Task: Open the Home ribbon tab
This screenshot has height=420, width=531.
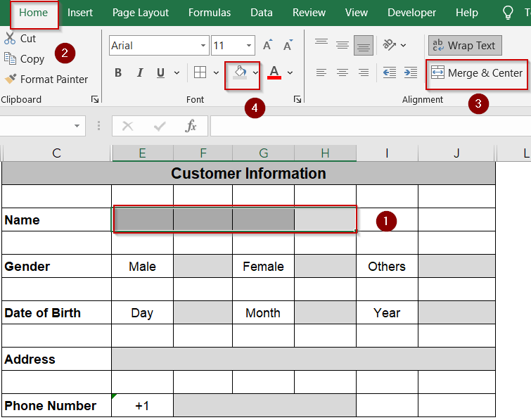Action: tap(33, 13)
